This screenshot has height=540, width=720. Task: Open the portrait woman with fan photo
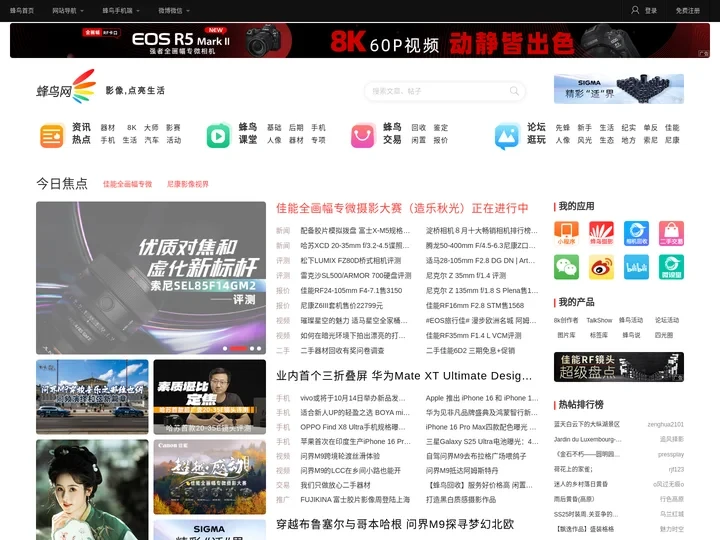tap(92, 489)
